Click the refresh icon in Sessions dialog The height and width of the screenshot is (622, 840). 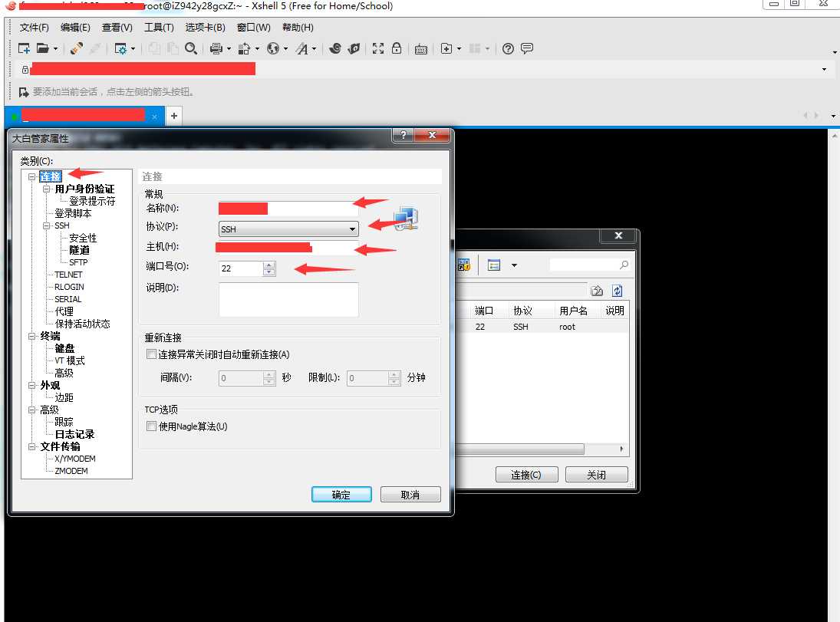pyautogui.click(x=617, y=291)
